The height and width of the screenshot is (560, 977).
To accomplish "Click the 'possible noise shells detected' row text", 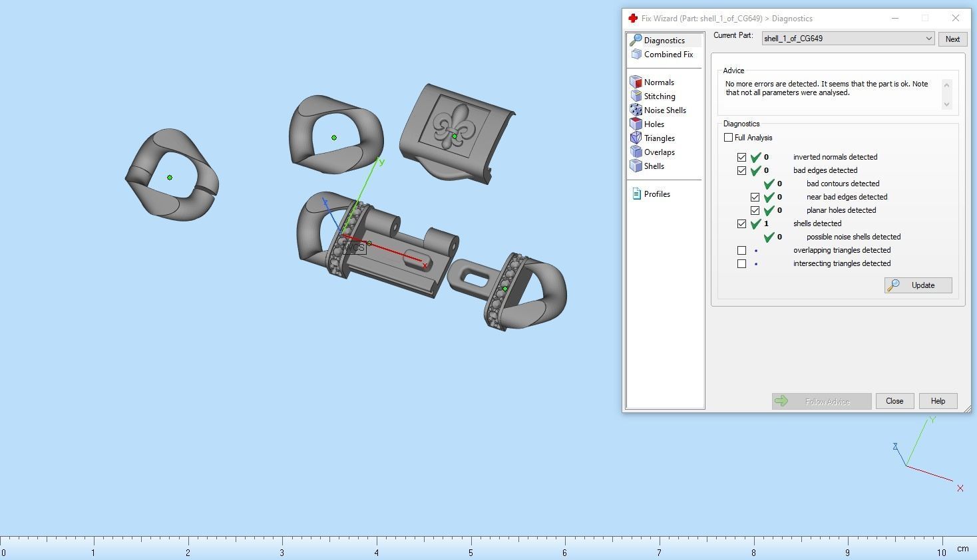I will pos(853,237).
